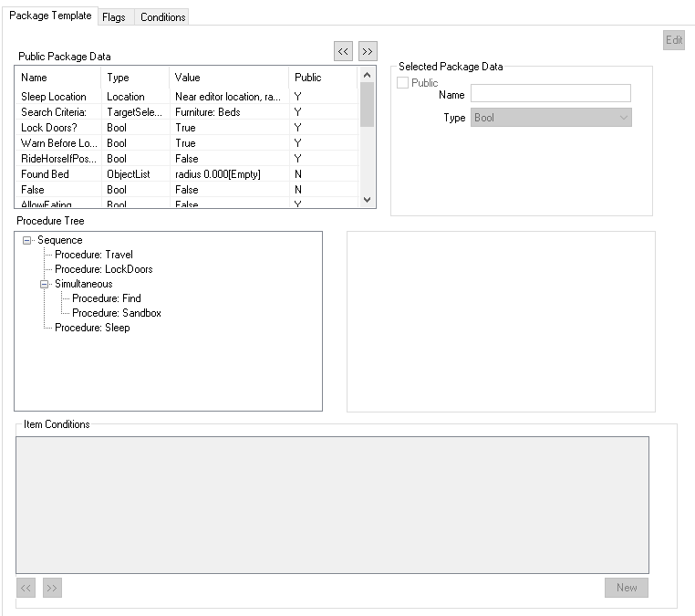Click the double right arrow below Item Conditions
The image size is (695, 616).
coord(52,589)
